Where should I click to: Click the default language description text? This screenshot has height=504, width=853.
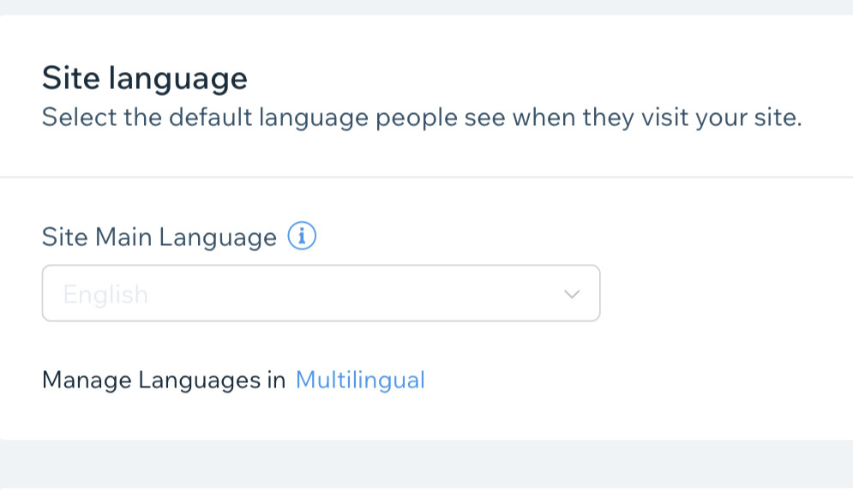pos(421,117)
